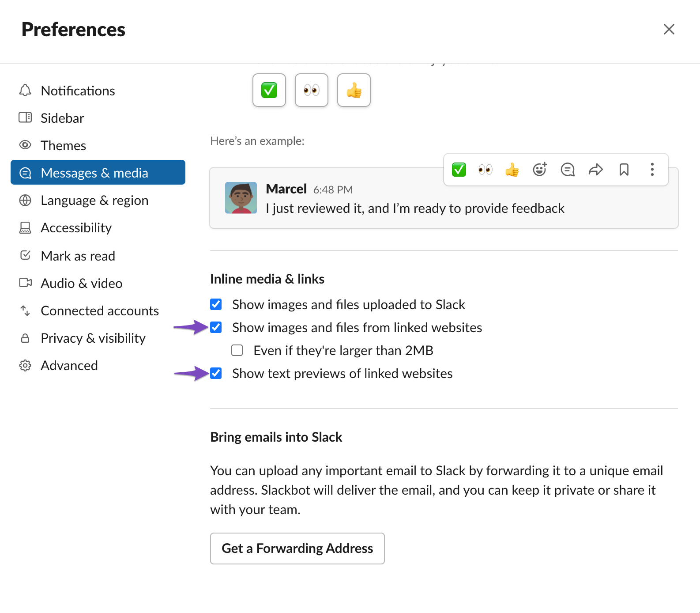Viewport: 700px width, 613px height.
Task: Open more actions three-dot menu
Action: pos(652,170)
